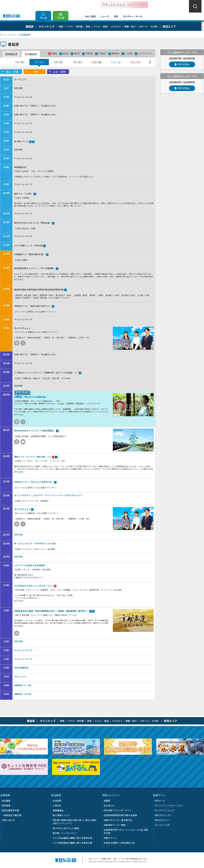Click the ホーム breadcrumb link
This screenshot has width=204, height=868.
pyautogui.click(x=3, y=35)
